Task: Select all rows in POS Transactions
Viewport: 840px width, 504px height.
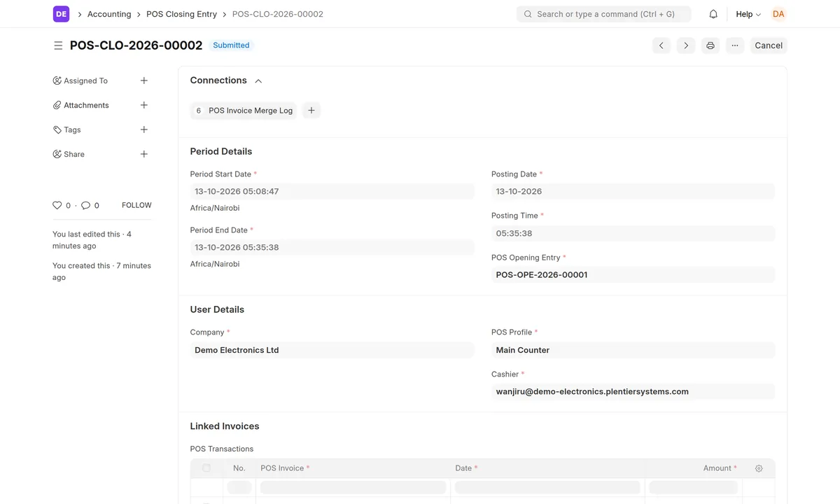Action: pyautogui.click(x=206, y=468)
